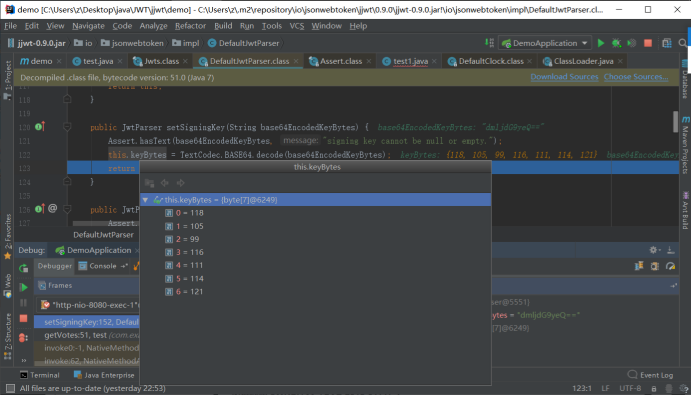Open the http-nio-8080-exec-1 thread dropdown
Viewport: 691px width, 396px height.
click(88, 305)
